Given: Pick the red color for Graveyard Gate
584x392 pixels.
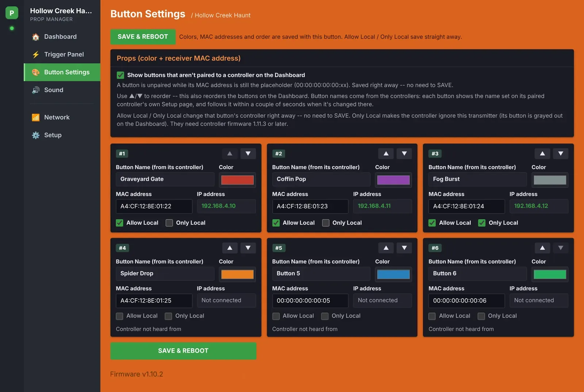Looking at the screenshot, I should click(x=237, y=180).
